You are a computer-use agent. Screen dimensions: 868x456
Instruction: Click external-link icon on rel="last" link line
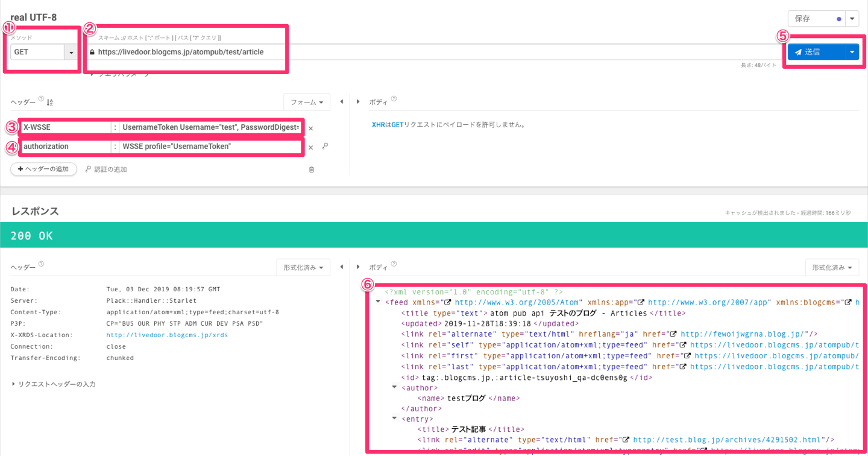click(683, 367)
